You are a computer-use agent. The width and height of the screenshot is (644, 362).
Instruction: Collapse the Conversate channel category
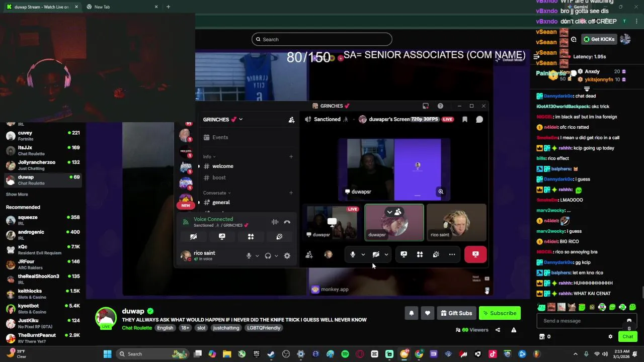217,193
